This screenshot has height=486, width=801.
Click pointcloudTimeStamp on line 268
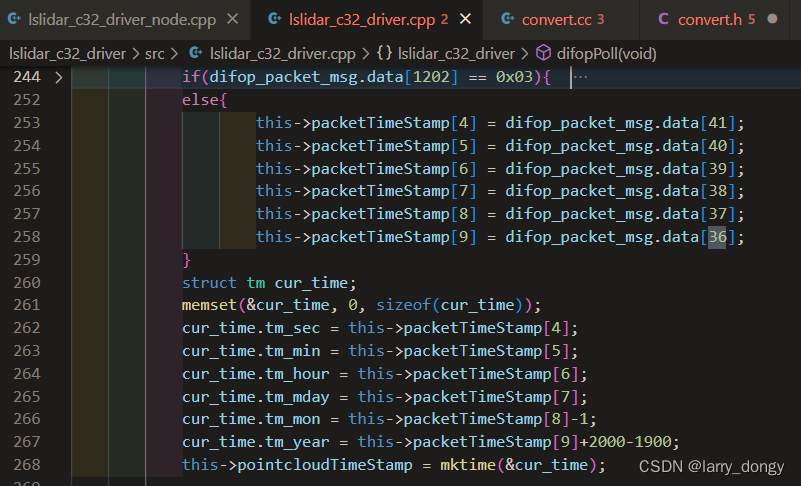pyautogui.click(x=325, y=465)
